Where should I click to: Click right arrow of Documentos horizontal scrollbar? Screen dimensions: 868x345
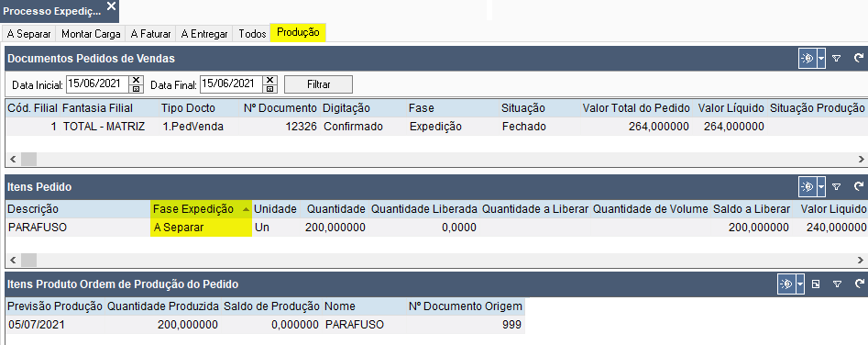point(862,160)
